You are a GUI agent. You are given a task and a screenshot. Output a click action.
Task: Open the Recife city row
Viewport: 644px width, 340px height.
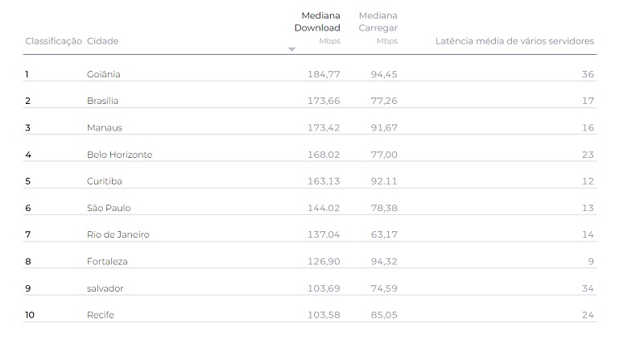[100, 315]
